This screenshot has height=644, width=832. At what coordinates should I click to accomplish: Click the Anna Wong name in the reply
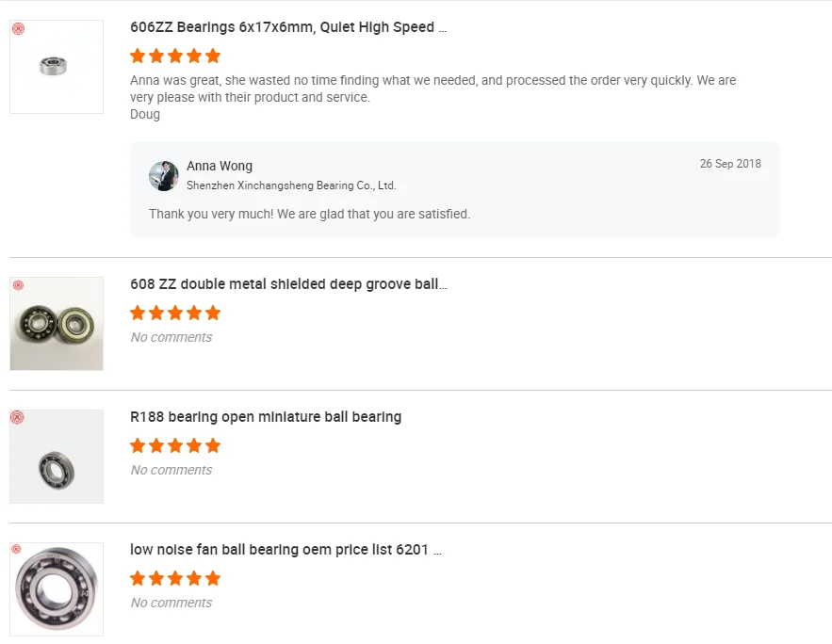(220, 166)
